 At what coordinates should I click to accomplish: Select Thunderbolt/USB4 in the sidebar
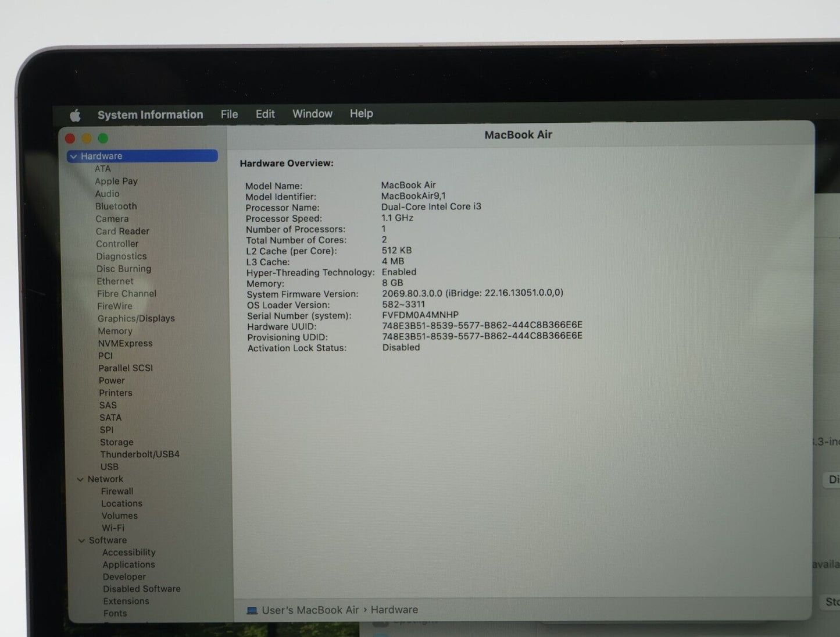click(x=140, y=454)
